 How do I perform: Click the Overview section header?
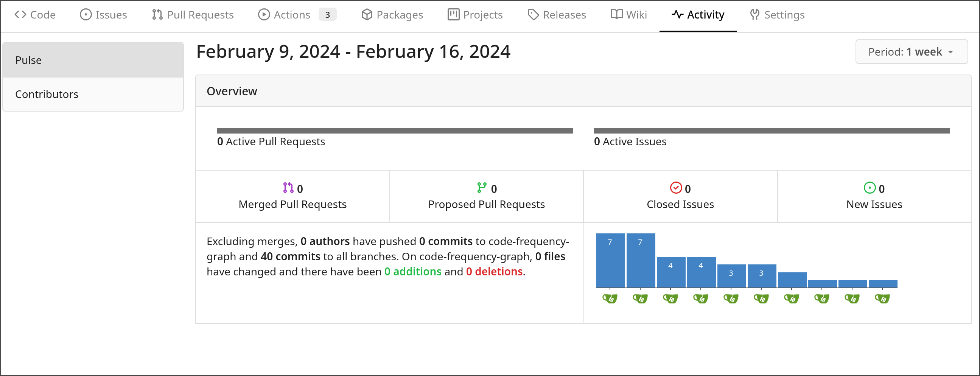click(583, 91)
